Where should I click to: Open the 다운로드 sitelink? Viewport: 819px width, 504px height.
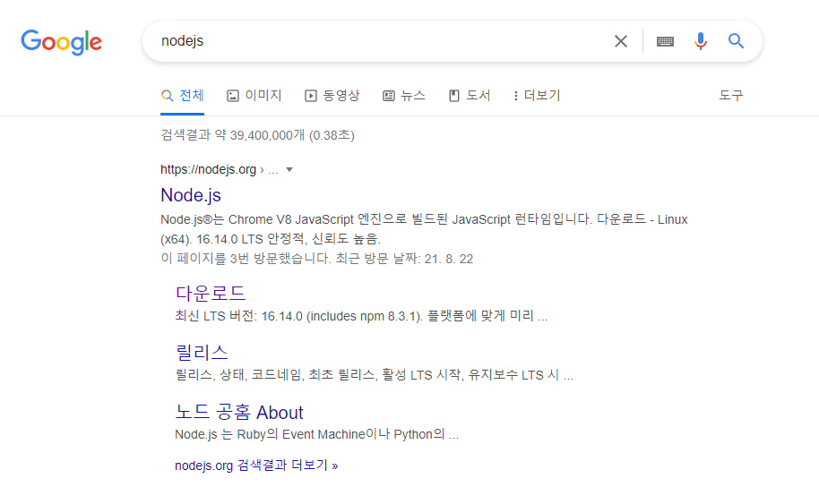tap(210, 294)
